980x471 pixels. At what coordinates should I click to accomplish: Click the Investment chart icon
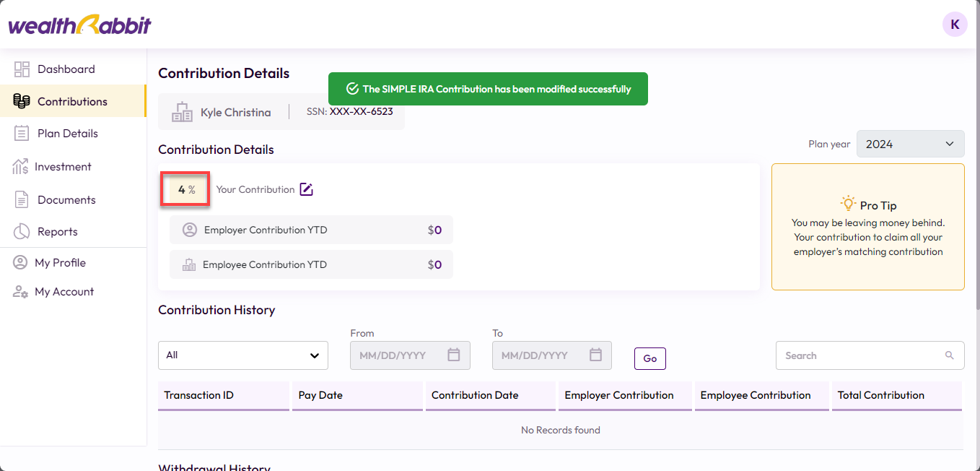click(20, 167)
